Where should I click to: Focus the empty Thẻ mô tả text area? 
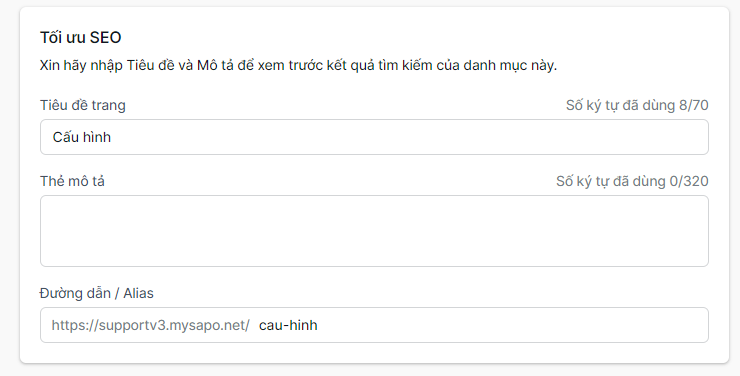pos(374,231)
